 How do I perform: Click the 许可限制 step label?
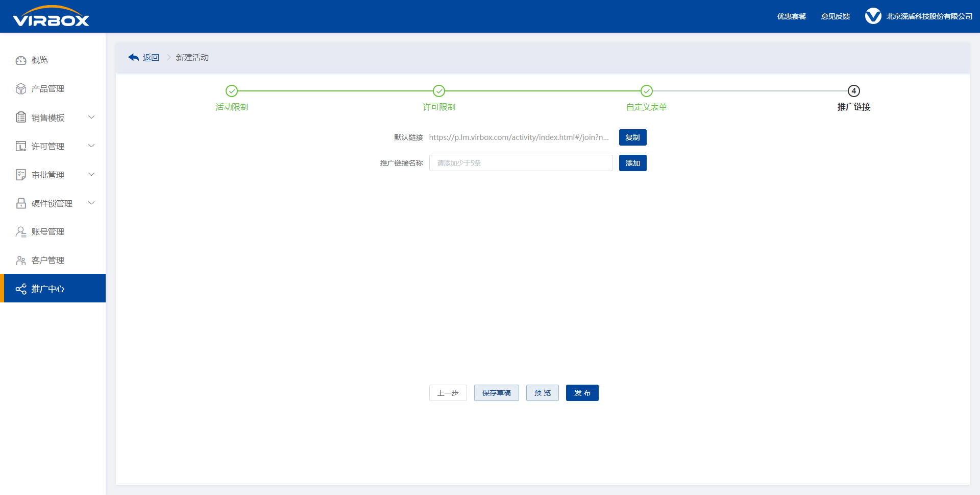click(x=439, y=107)
